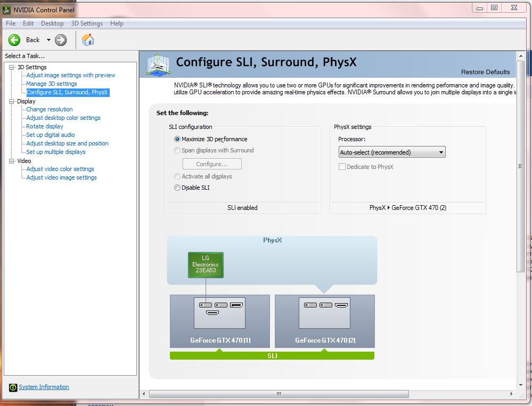Open Adjust image settings with preview

71,75
